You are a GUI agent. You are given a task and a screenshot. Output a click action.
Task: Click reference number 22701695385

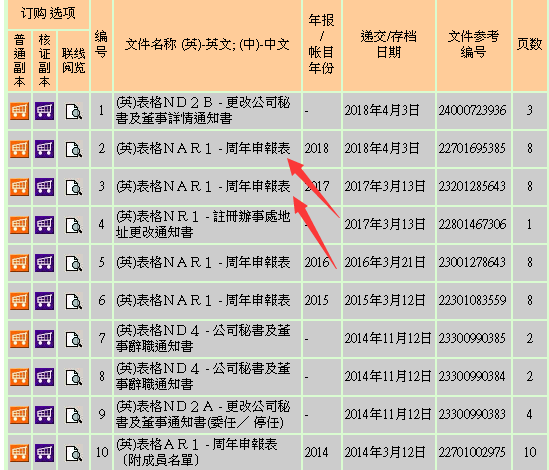coord(472,148)
